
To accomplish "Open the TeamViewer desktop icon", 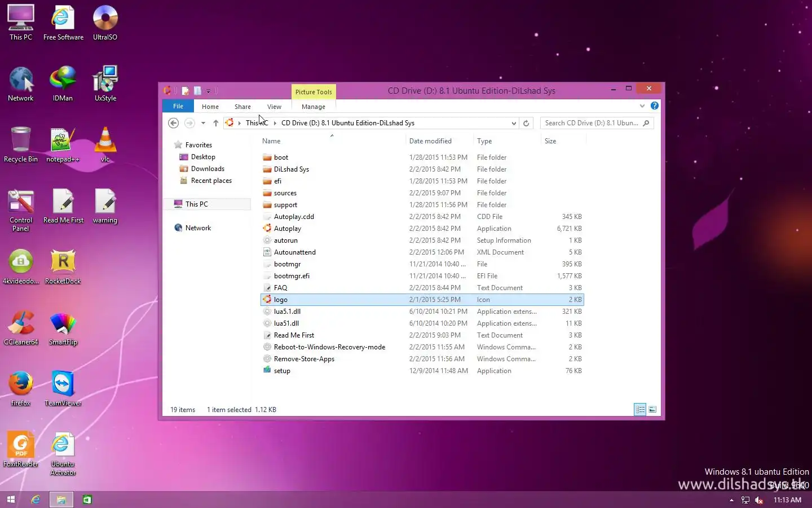I will point(63,388).
